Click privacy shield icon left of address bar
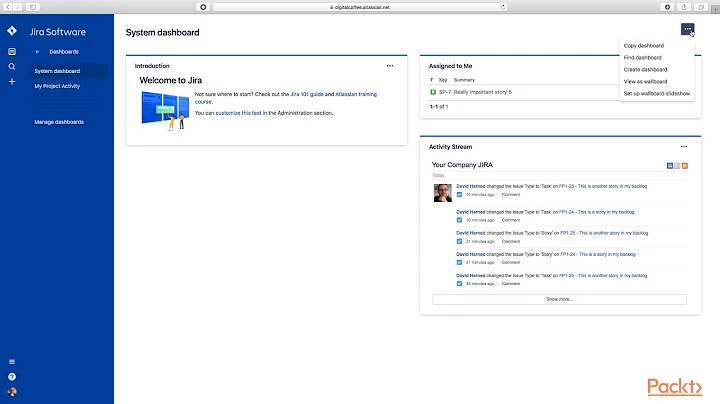Screen dimensions: 720x404 [x=203, y=7]
